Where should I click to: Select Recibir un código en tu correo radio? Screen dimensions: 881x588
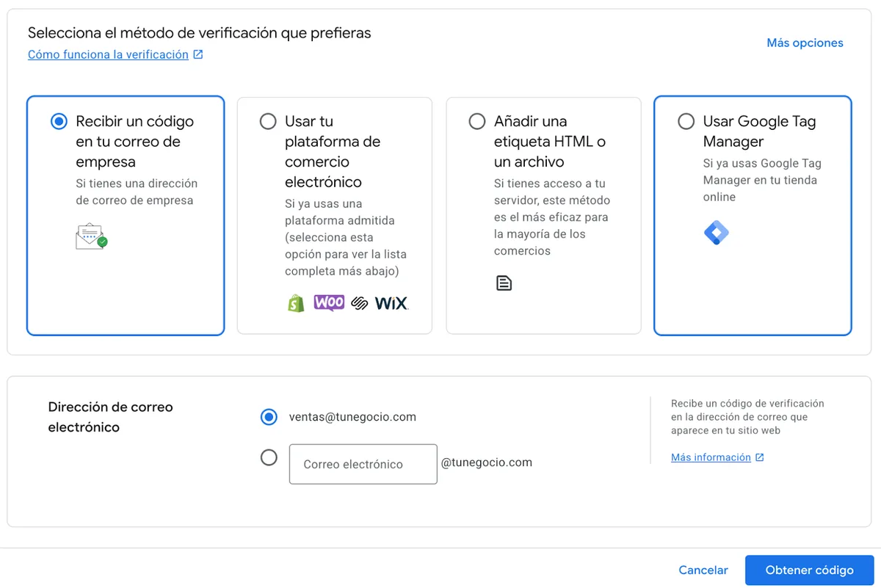click(x=59, y=122)
